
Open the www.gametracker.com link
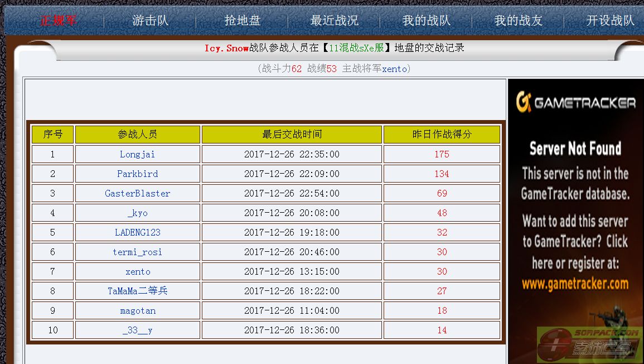point(575,284)
